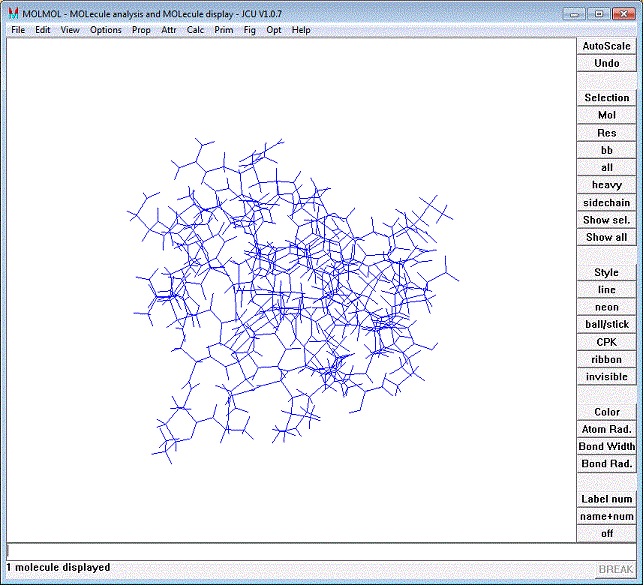Select by Res button
This screenshot has width=643, height=585.
tap(607, 133)
